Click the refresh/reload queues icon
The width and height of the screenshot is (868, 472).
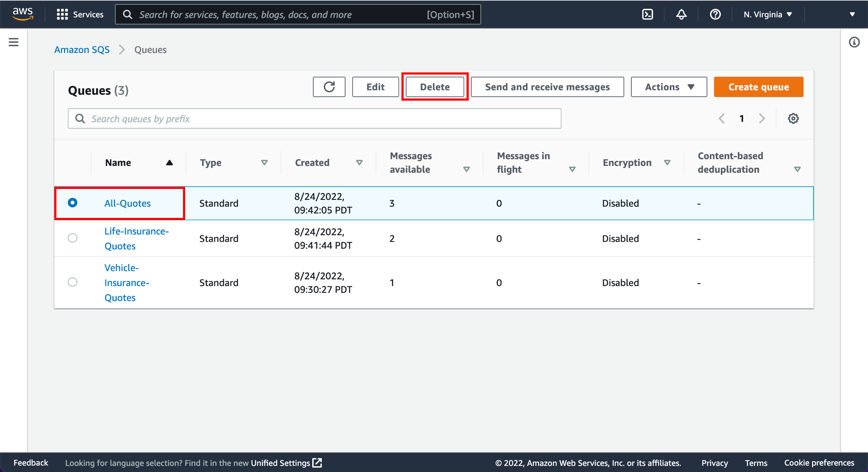pos(330,87)
